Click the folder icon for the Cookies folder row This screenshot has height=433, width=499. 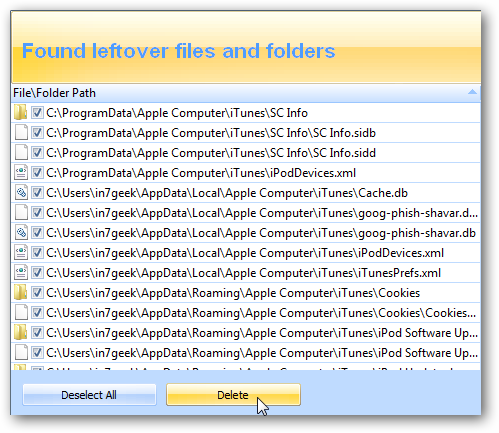(x=21, y=293)
